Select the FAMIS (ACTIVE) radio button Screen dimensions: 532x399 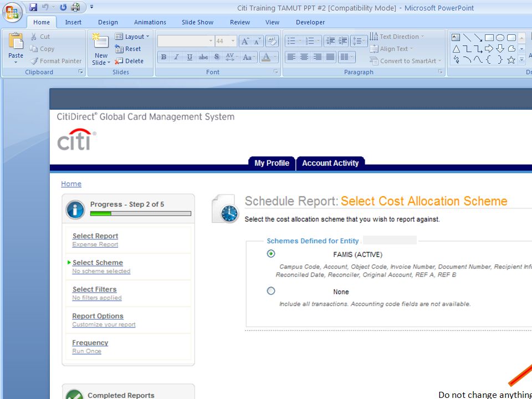[271, 253]
